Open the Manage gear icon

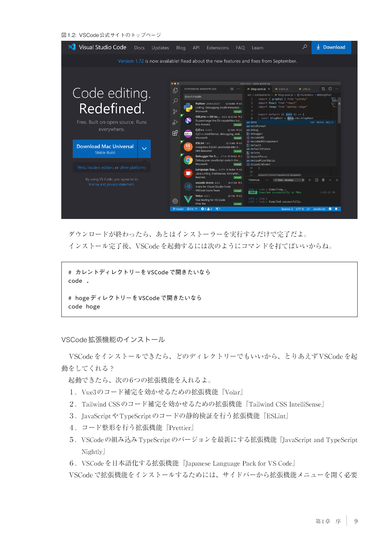[x=175, y=201]
